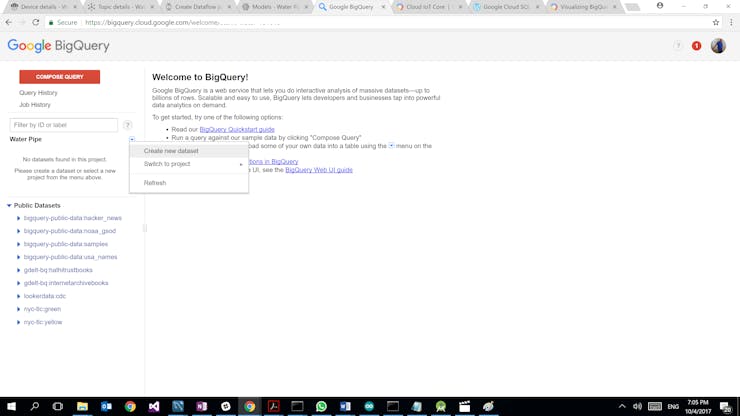
Task: Expand bigquery-public-data:hacker_news dataset
Action: pyautogui.click(x=18, y=218)
